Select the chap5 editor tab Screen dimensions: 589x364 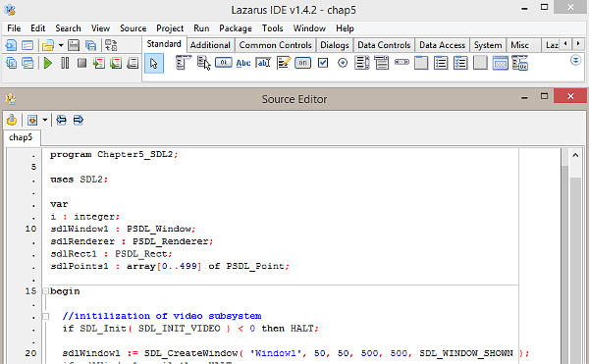(21, 137)
